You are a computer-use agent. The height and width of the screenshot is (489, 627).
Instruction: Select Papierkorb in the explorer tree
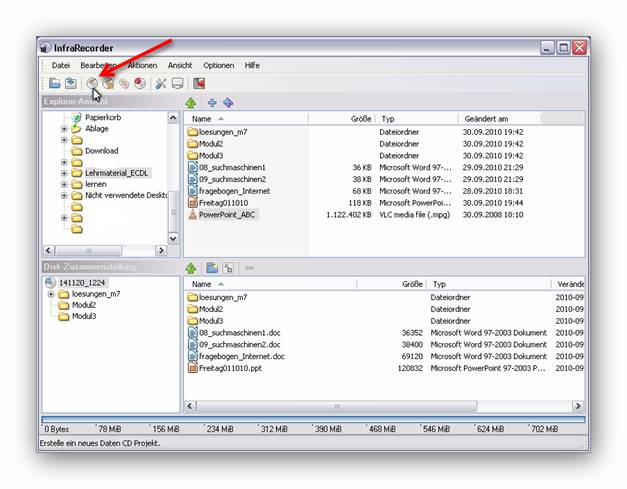tap(103, 117)
